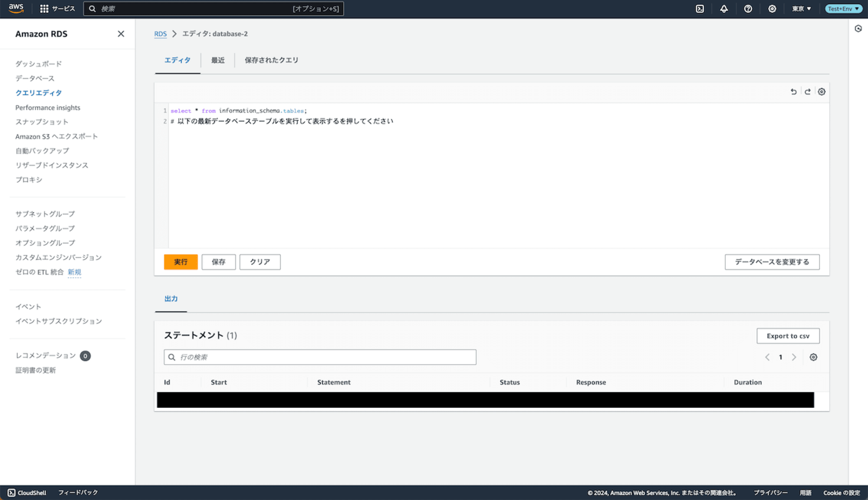This screenshot has width=868, height=500.
Task: Save the query with 保存 button
Action: [x=218, y=262]
